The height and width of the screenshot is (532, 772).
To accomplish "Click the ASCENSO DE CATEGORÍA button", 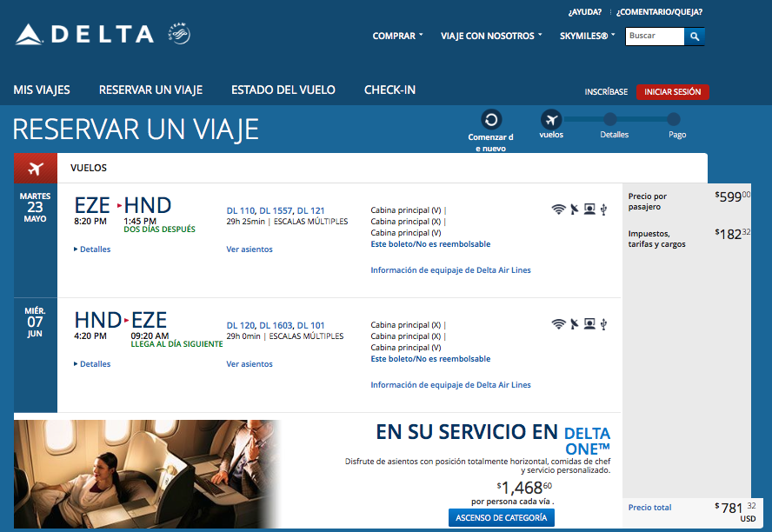I will coord(502,518).
